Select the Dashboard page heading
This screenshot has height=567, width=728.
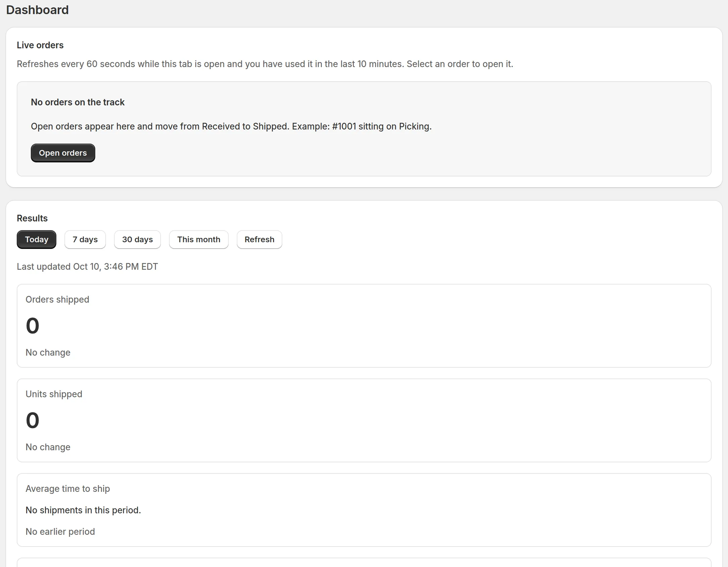[37, 10]
